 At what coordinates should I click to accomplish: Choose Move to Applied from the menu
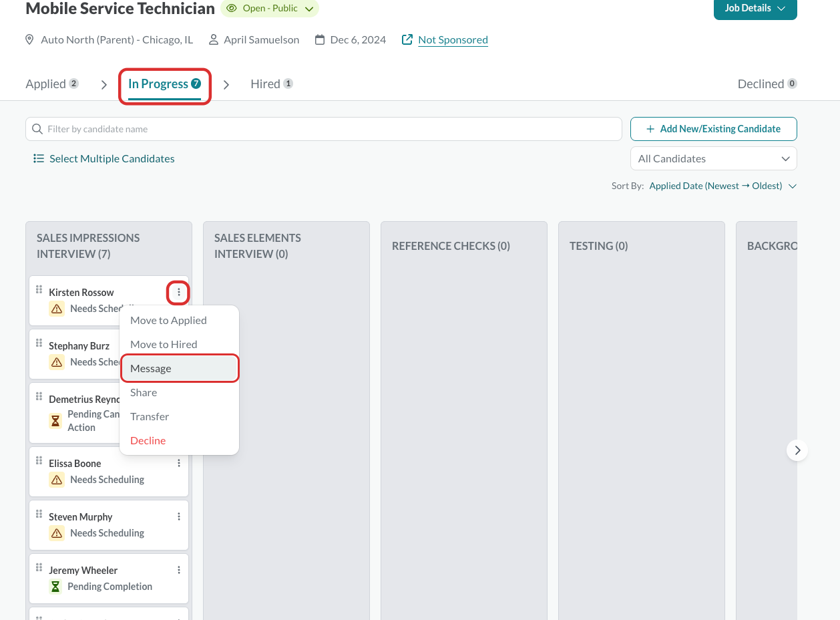[x=179, y=321]
